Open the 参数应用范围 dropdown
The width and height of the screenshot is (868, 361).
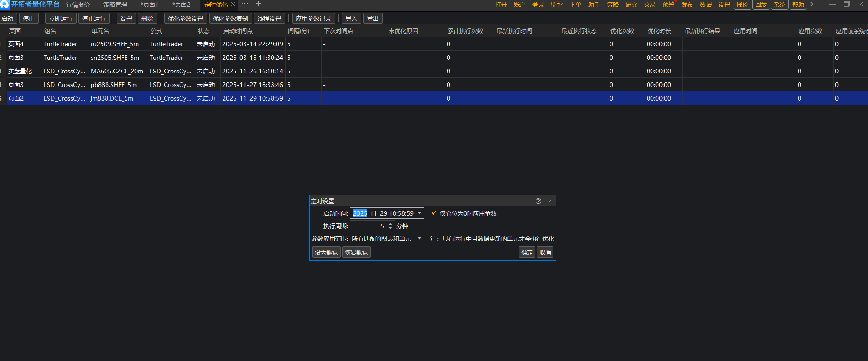point(419,239)
